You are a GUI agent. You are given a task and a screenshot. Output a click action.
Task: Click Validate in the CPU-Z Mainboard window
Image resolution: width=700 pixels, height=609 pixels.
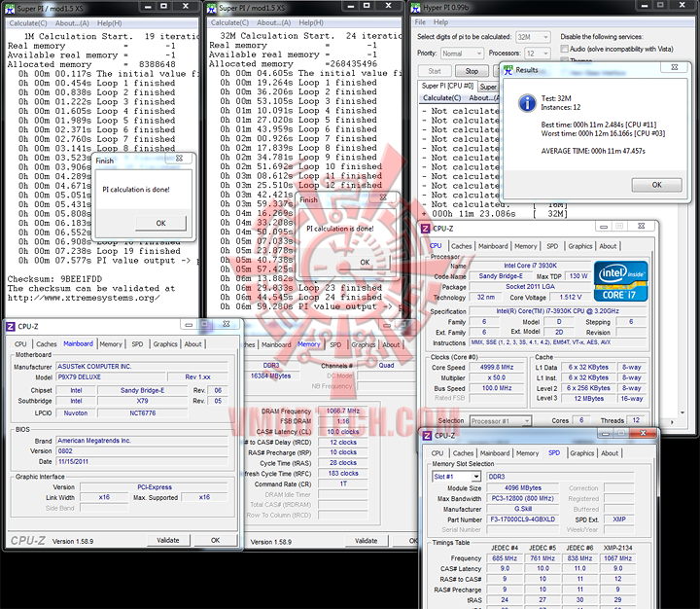coord(168,541)
